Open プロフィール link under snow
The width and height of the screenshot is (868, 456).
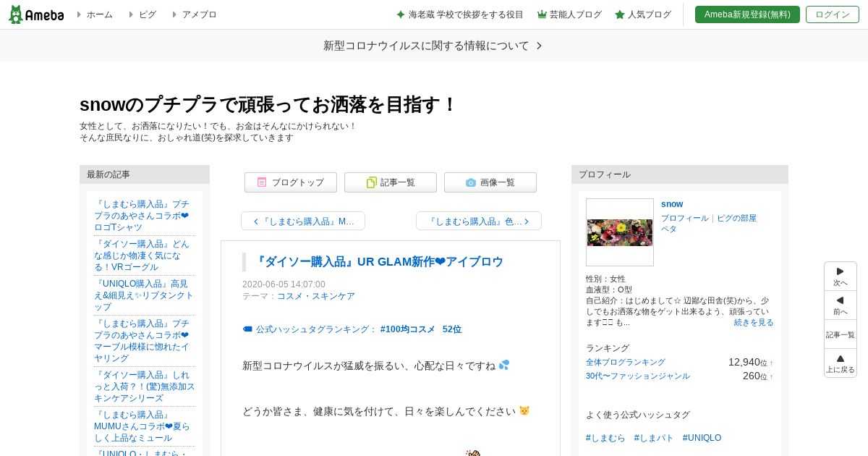tap(685, 218)
